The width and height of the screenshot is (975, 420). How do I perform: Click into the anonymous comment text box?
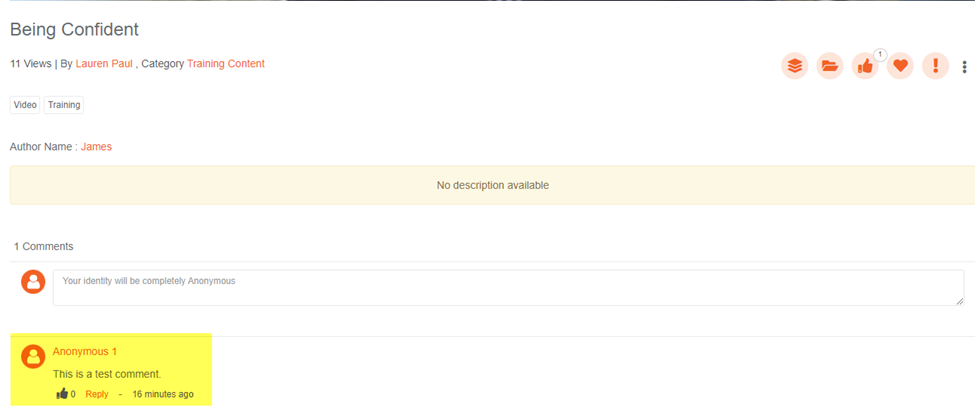click(x=500, y=288)
